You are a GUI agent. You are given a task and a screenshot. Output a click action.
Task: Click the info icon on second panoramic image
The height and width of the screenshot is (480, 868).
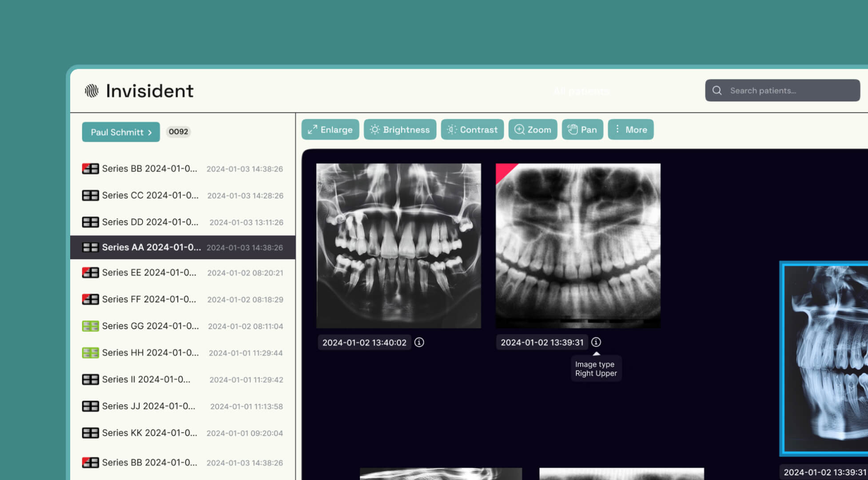click(x=596, y=342)
